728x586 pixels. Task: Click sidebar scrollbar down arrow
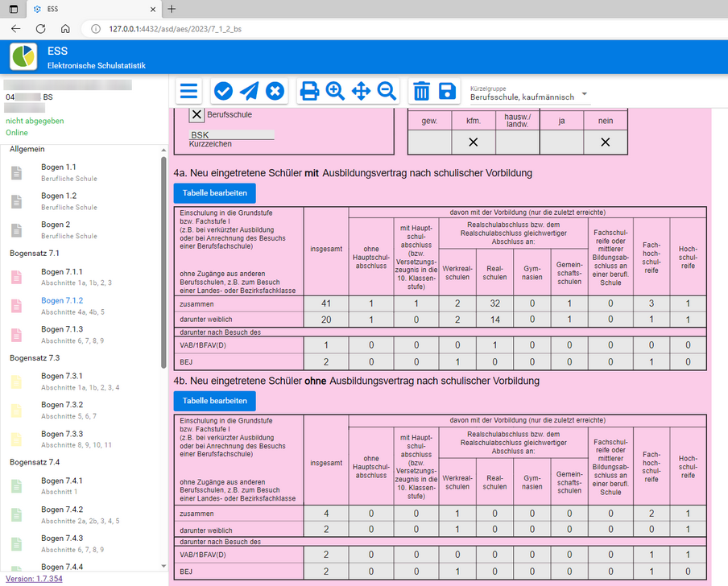163,566
